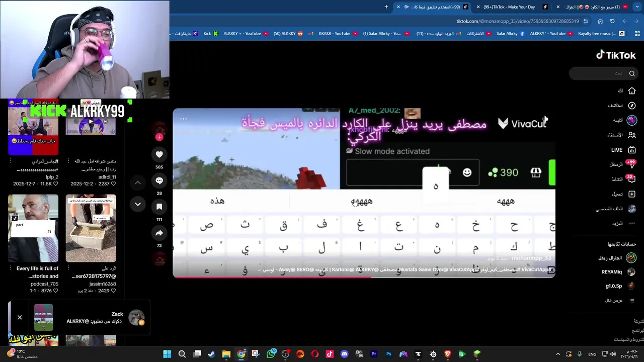Open the Windows Start menu
Image resolution: width=644 pixels, height=362 pixels.
(167, 354)
